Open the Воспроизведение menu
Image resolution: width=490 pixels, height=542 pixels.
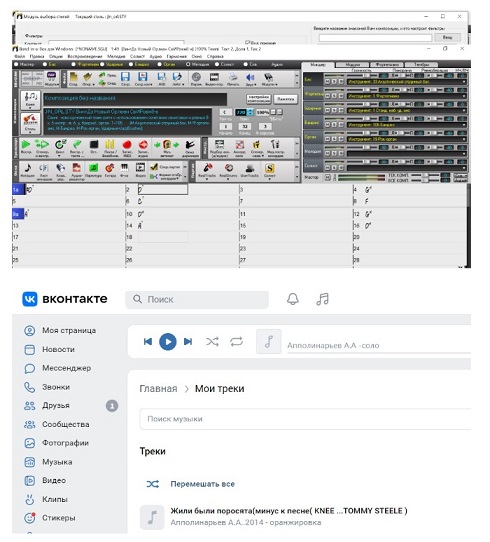coord(85,56)
